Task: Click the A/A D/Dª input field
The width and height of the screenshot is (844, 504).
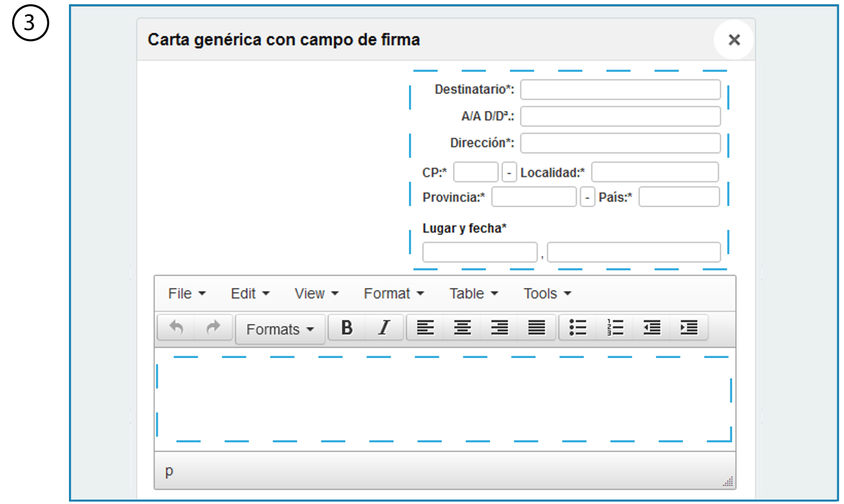Action: click(x=620, y=116)
